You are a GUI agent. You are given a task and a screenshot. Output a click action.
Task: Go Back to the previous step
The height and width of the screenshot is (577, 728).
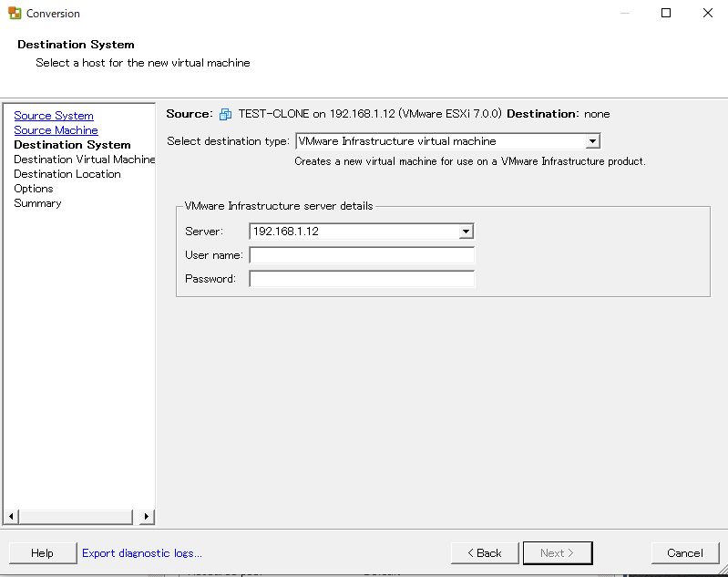(x=485, y=552)
